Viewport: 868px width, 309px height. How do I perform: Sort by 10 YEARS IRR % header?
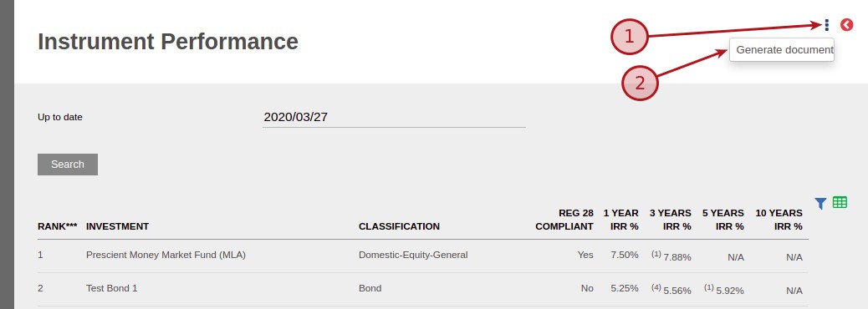click(x=779, y=220)
